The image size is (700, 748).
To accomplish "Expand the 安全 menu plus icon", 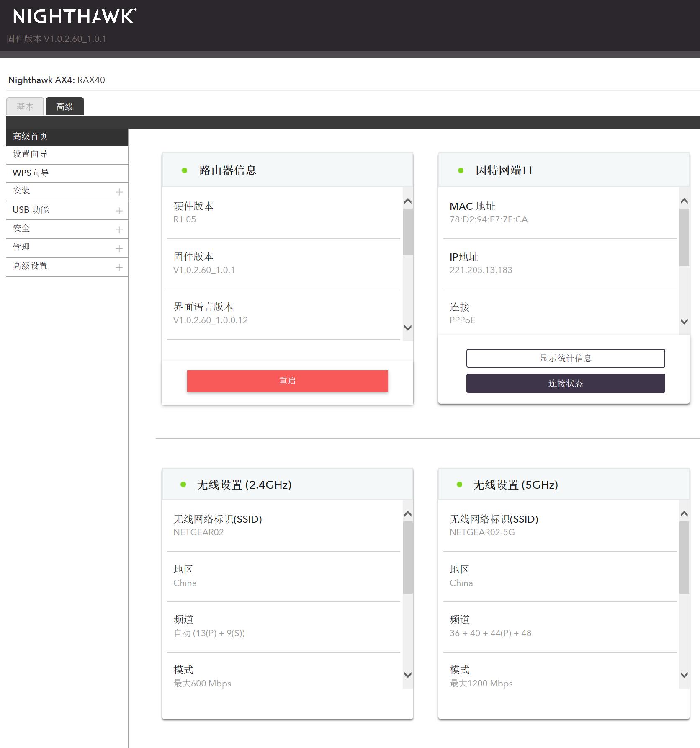I will pyautogui.click(x=119, y=230).
